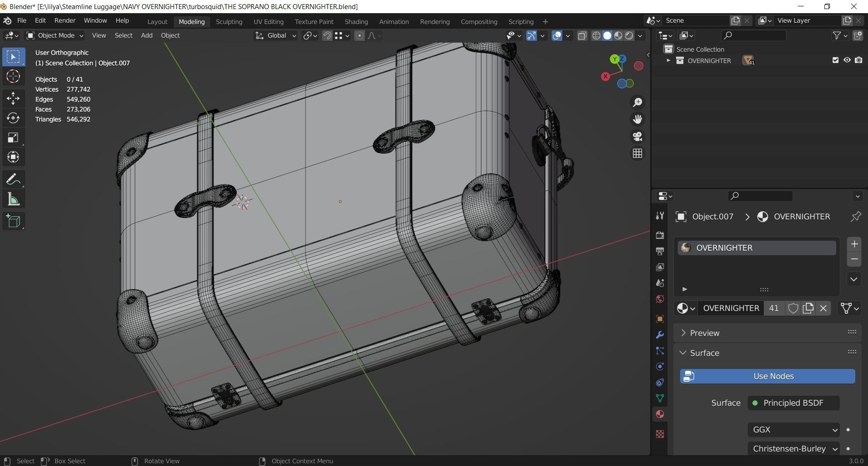Click the pan view hand icon
Viewport: 868px width, 466px height.
click(638, 119)
